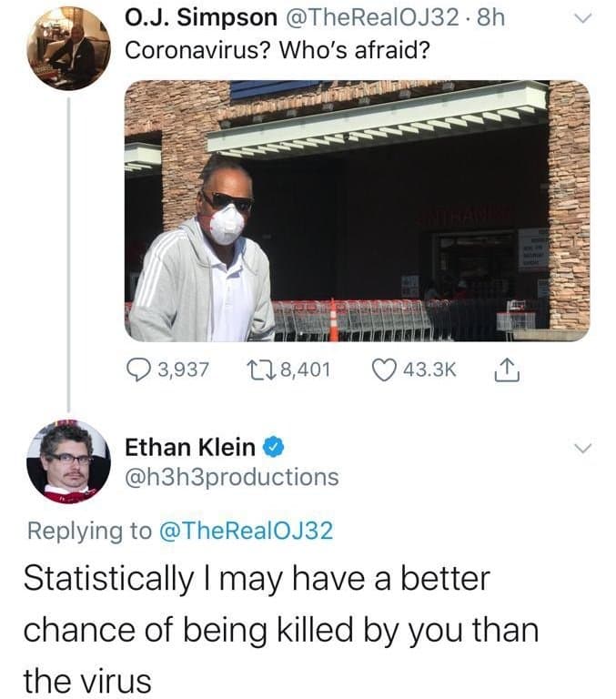This screenshot has width=616, height=699.
Task: Open the options chevron beside Ethan Klein
Action: point(585,447)
